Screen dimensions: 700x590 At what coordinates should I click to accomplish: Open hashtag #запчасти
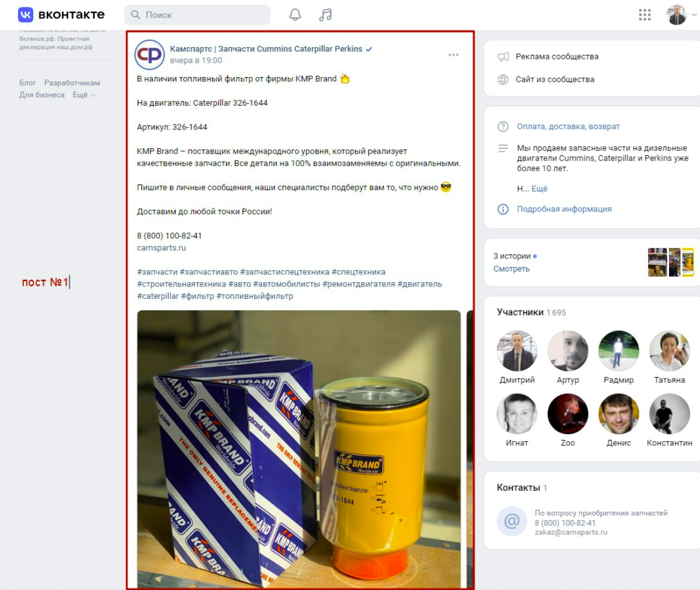click(x=157, y=272)
